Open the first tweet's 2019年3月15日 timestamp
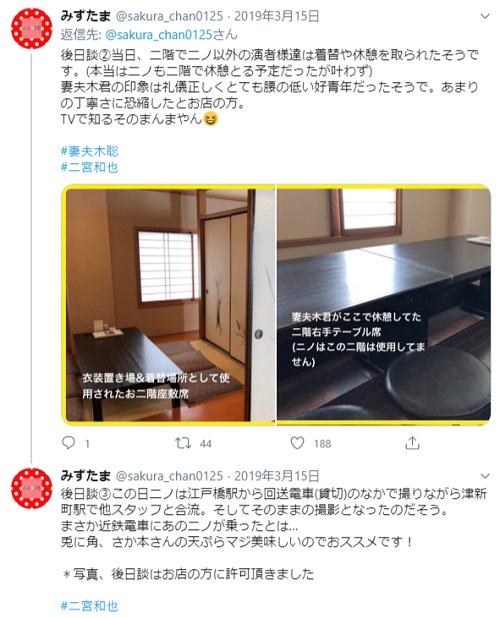Image resolution: width=500 pixels, height=618 pixels. point(277,16)
